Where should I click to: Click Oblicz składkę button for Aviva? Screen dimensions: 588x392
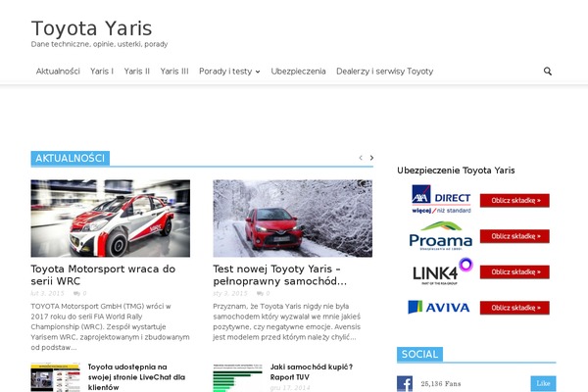514,308
